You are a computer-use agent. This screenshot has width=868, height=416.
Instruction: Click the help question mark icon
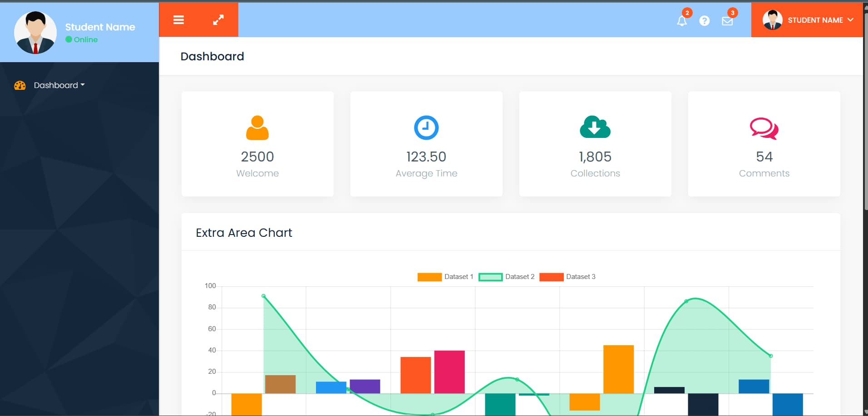click(x=704, y=21)
